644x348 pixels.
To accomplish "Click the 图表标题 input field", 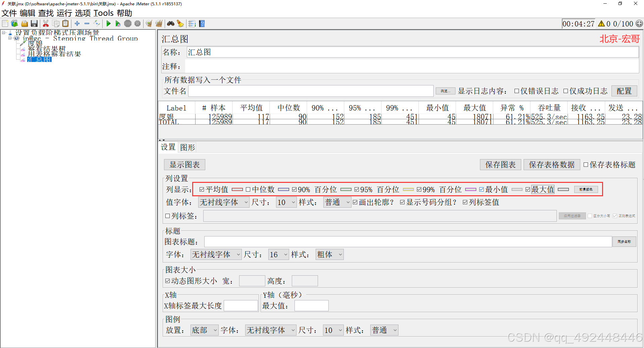I will [x=408, y=242].
